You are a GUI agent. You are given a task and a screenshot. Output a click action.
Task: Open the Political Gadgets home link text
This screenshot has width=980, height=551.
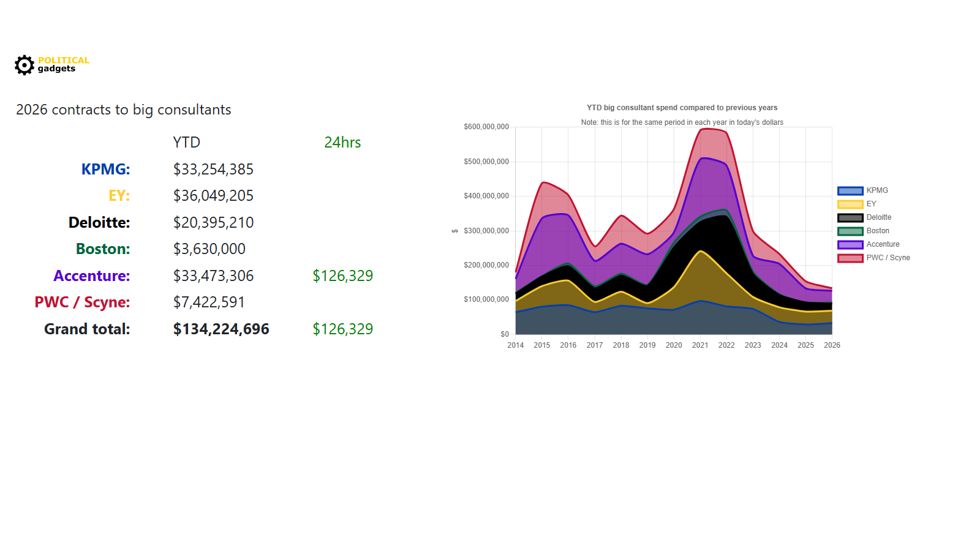coord(64,64)
